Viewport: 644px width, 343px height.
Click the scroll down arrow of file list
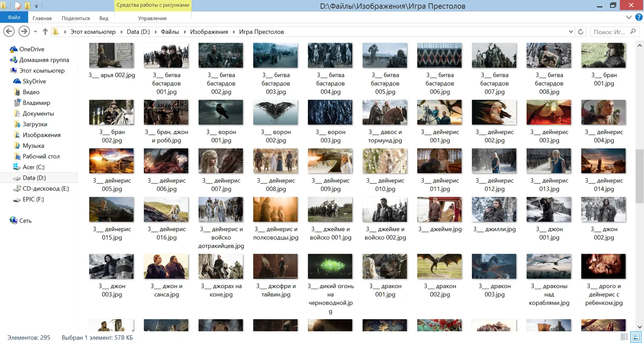click(x=640, y=327)
